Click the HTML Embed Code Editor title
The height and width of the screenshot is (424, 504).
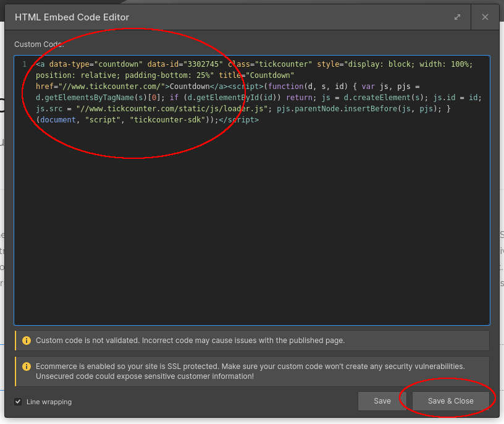72,17
